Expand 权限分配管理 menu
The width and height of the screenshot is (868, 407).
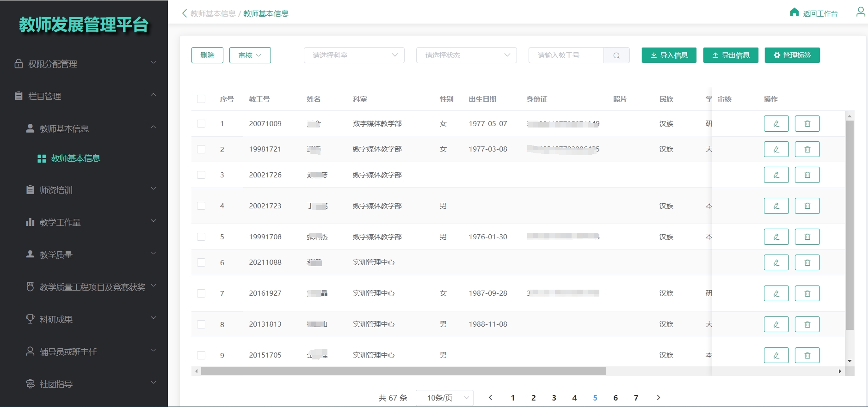tap(84, 64)
